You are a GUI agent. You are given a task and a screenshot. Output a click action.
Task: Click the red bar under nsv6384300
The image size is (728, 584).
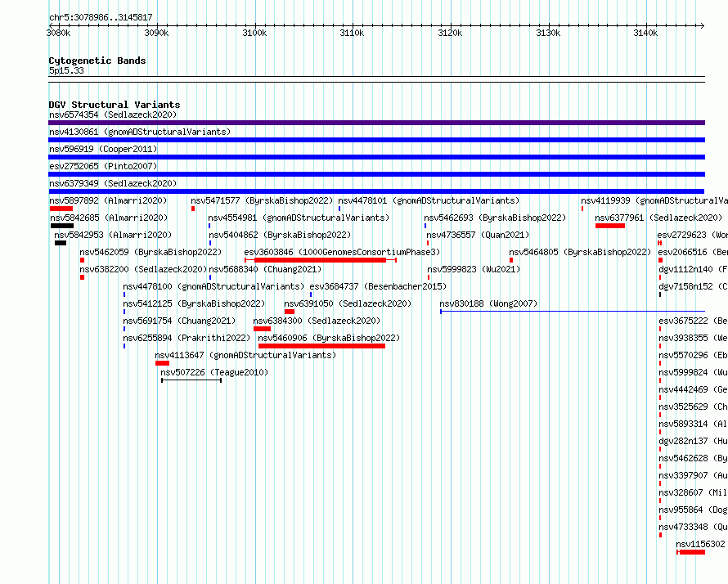coord(262,329)
